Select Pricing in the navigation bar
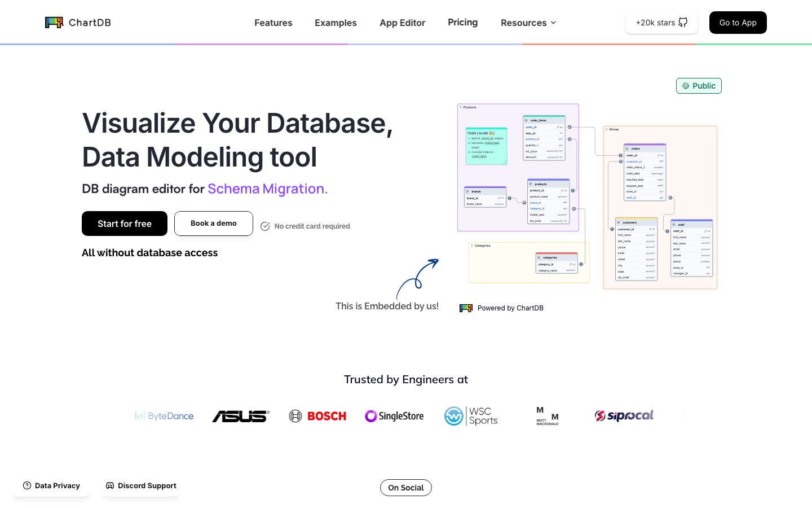Image resolution: width=812 pixels, height=508 pixels. 462,22
